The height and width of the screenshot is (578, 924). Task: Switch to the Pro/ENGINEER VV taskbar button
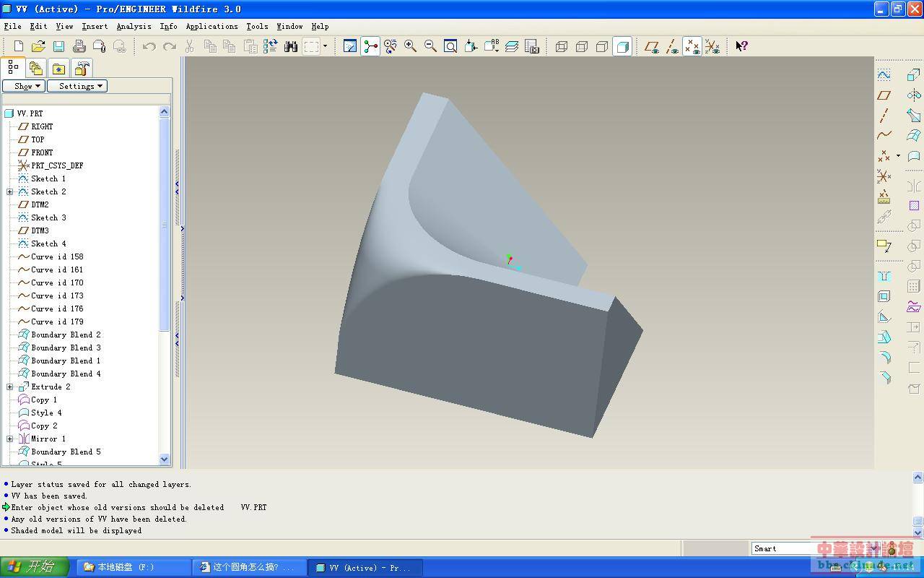(x=365, y=567)
